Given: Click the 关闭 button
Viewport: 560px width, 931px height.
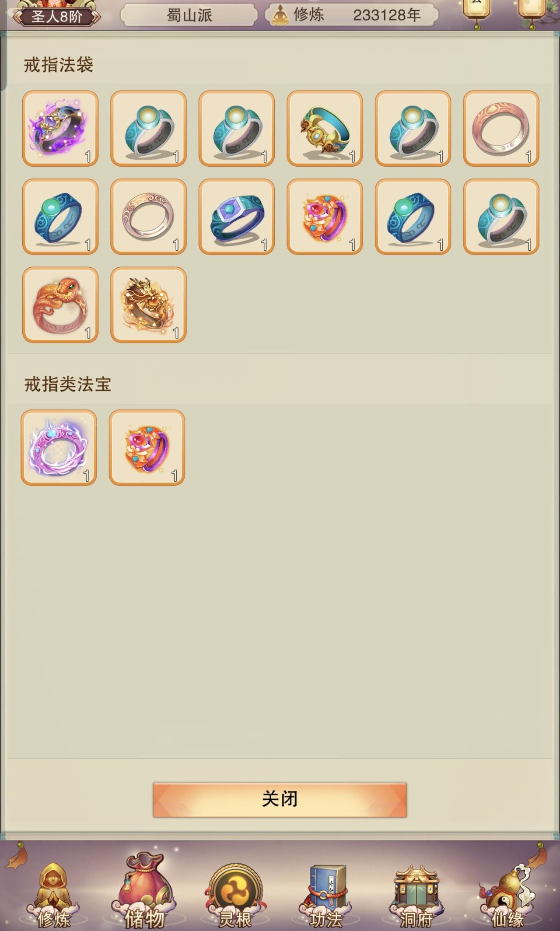Looking at the screenshot, I should pyautogui.click(x=280, y=800).
